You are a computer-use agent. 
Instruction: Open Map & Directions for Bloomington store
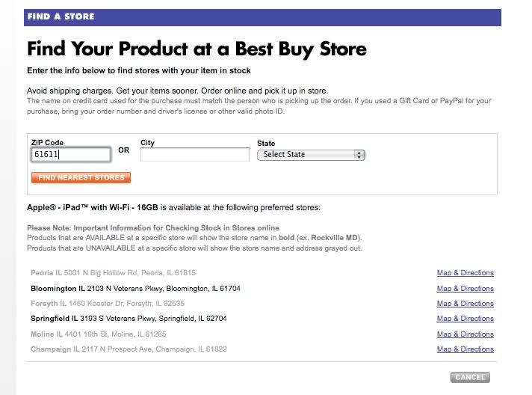(465, 289)
